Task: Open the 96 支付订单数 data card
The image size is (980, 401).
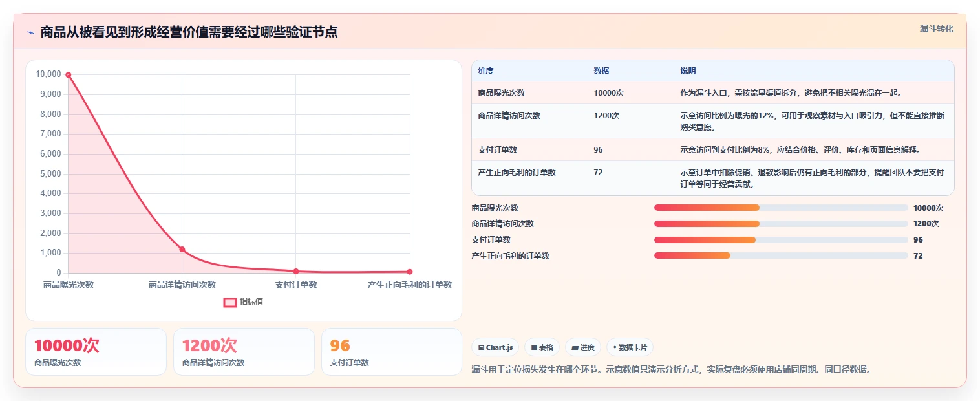Action: tap(392, 352)
